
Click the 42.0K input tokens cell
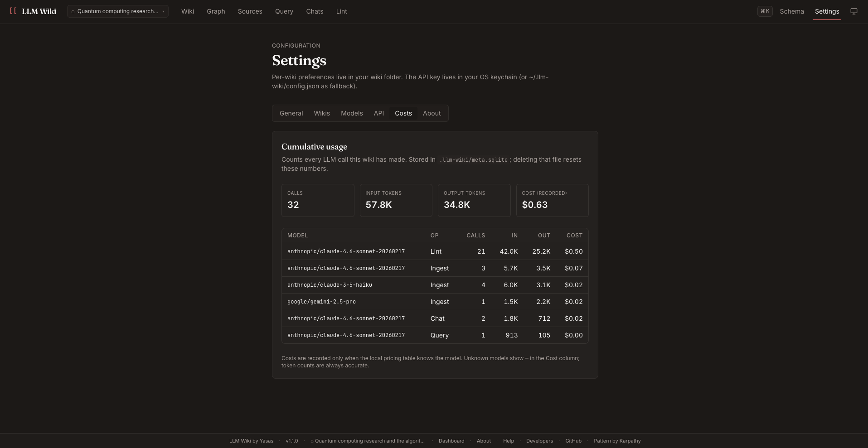pyautogui.click(x=509, y=251)
